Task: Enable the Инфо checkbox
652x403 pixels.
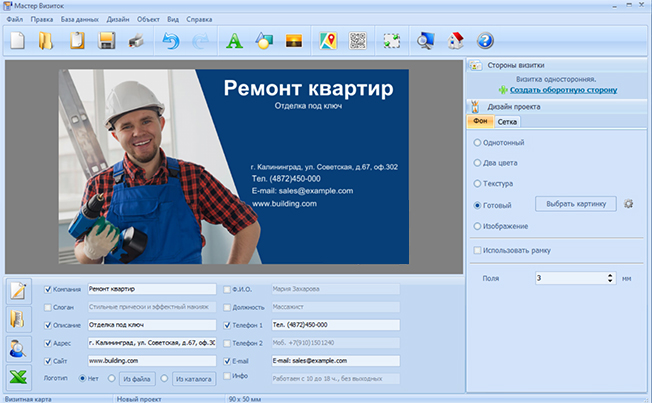Action: [227, 376]
